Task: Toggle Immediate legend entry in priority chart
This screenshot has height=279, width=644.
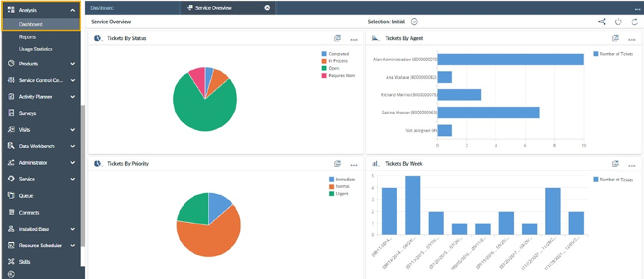Action: pyautogui.click(x=342, y=179)
